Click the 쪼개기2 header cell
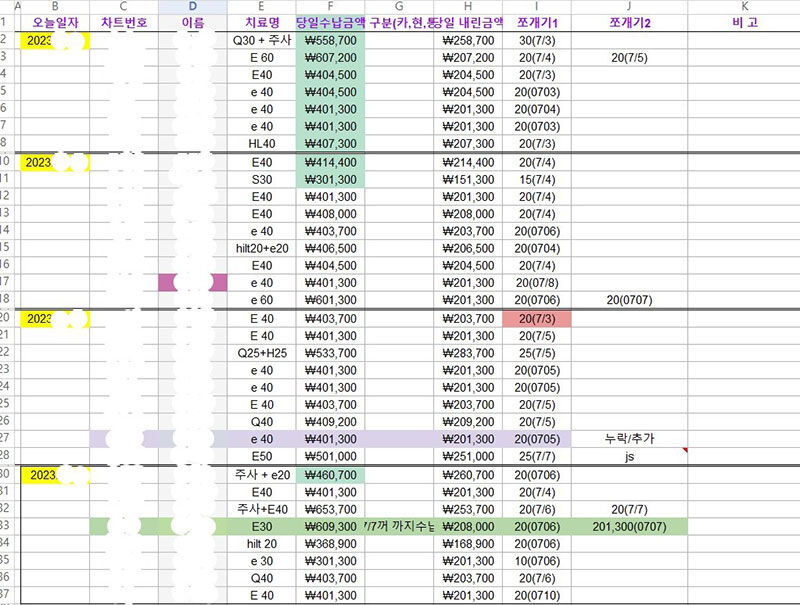Viewport: 800px width, 605px height. (x=629, y=22)
